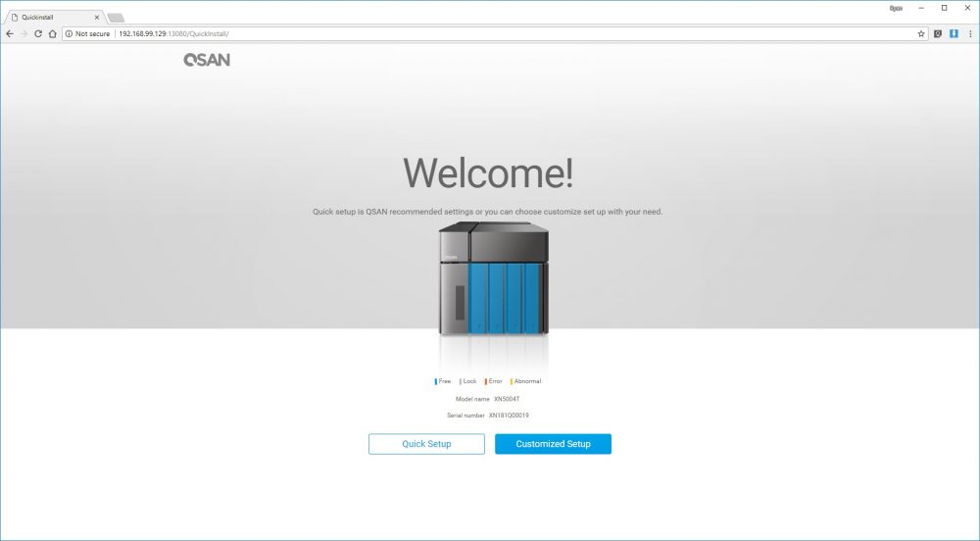Choose Customized Setup
Image resolution: width=980 pixels, height=541 pixels.
click(553, 444)
